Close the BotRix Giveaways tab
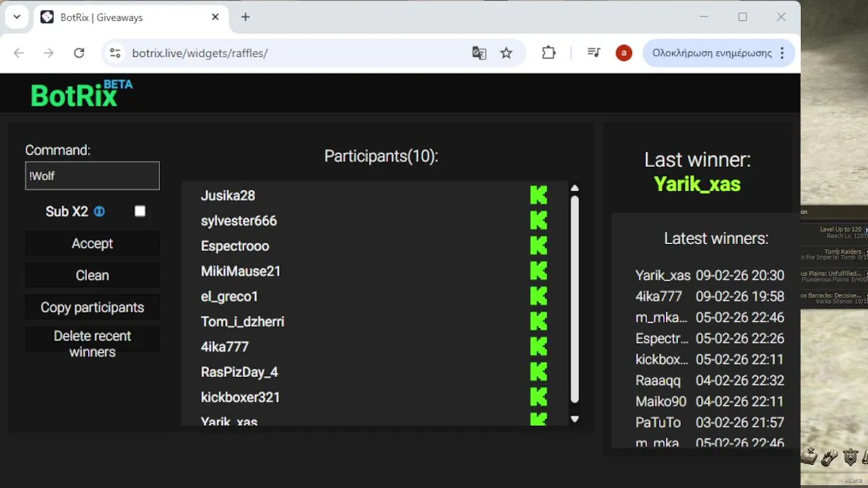Screen dimensions: 868x488 point(215,17)
